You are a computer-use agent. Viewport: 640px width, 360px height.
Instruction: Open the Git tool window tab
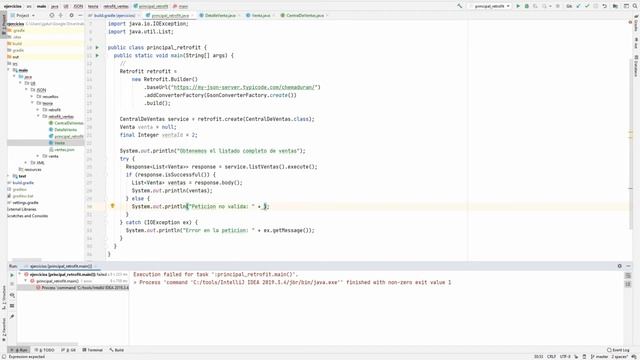tap(69, 350)
